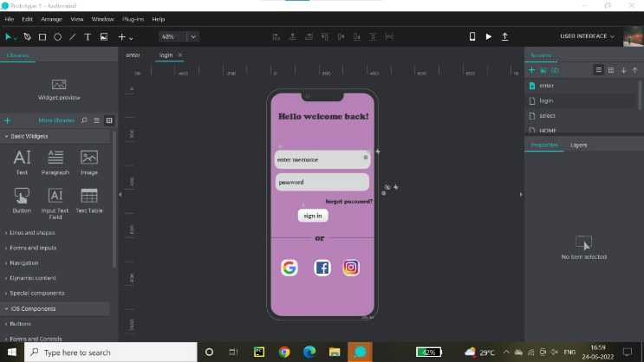Expand Lines and shapes section
This screenshot has width=644, height=362.
(30, 232)
